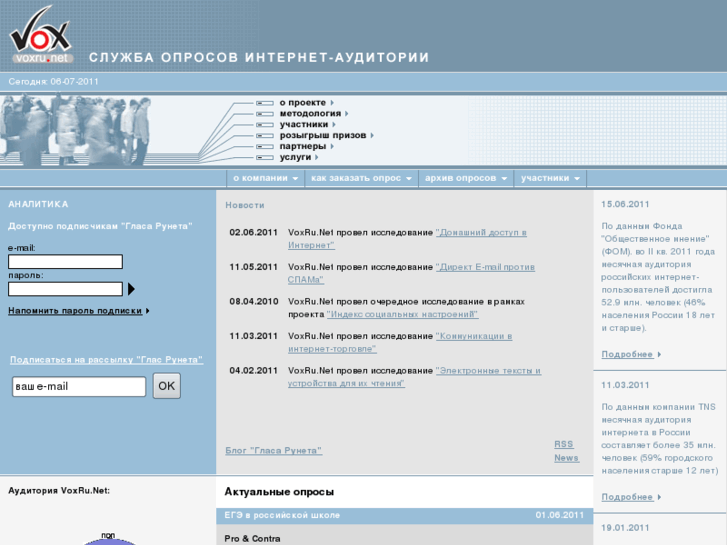
Task: Click the bullet icon left of 'услуги'
Action: 265,158
